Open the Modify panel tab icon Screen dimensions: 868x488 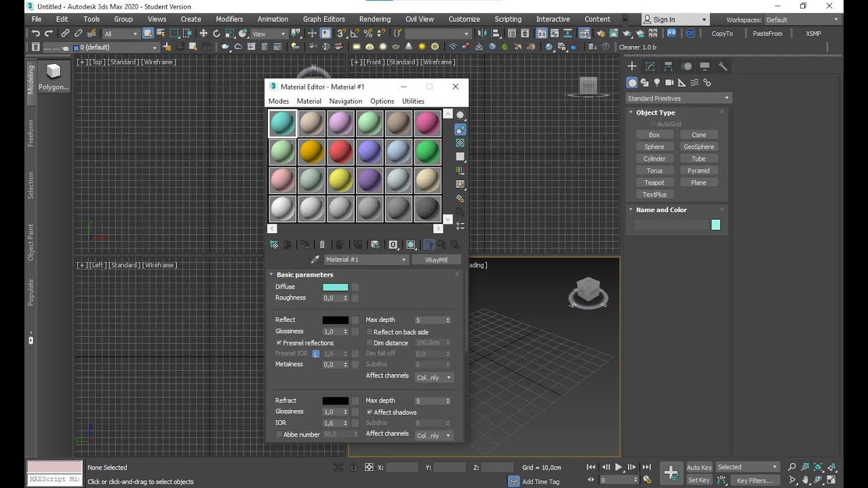[650, 66]
